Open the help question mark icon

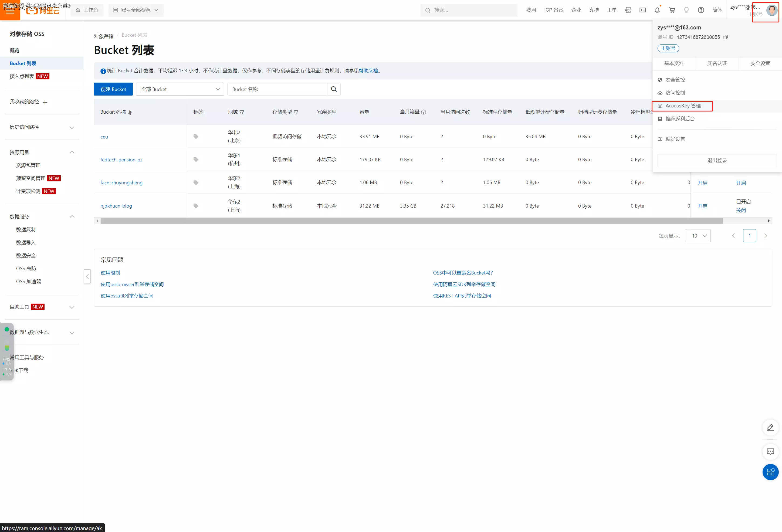pyautogui.click(x=701, y=10)
